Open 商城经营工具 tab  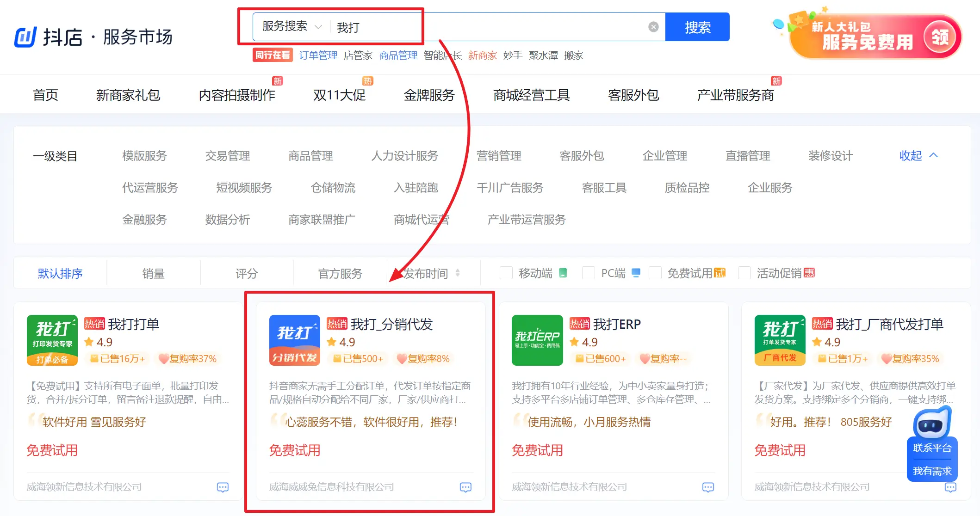tap(531, 95)
